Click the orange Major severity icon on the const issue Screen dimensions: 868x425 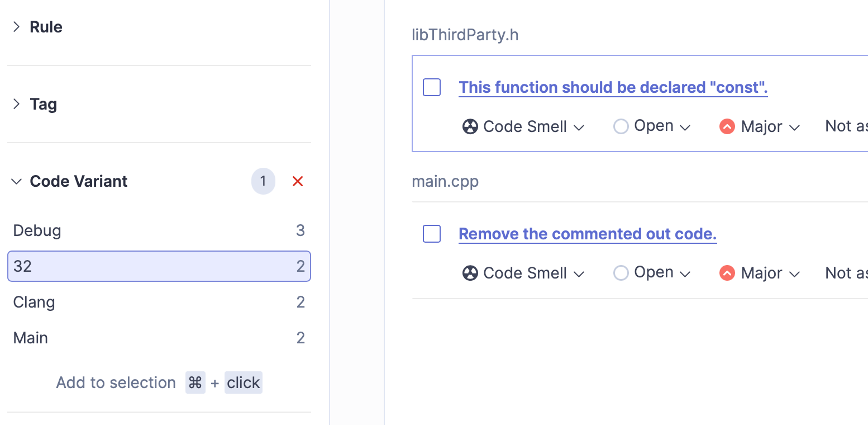click(726, 126)
